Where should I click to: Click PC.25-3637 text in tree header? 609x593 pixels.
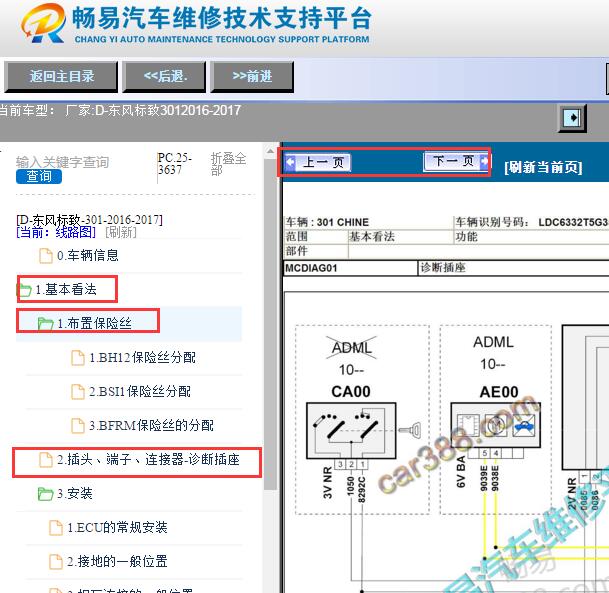point(174,163)
